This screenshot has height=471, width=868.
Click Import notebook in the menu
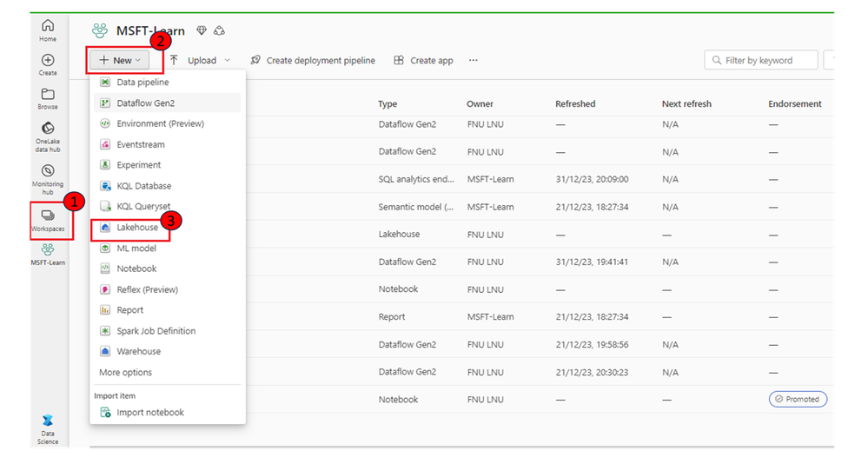point(168,412)
